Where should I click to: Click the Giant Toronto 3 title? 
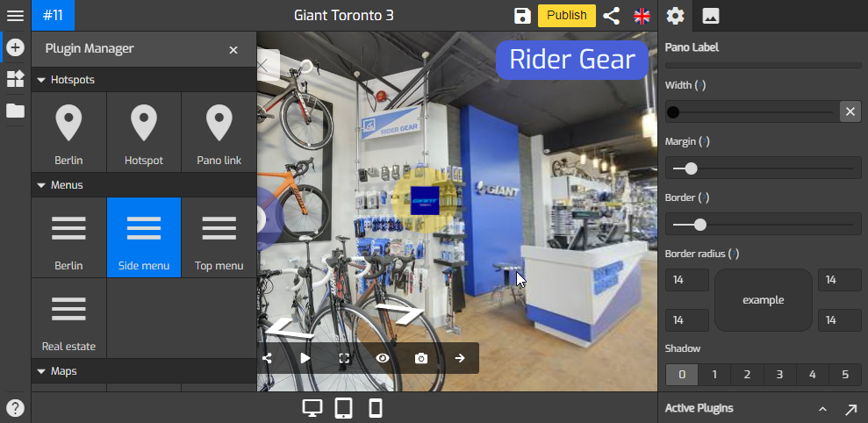(x=343, y=16)
